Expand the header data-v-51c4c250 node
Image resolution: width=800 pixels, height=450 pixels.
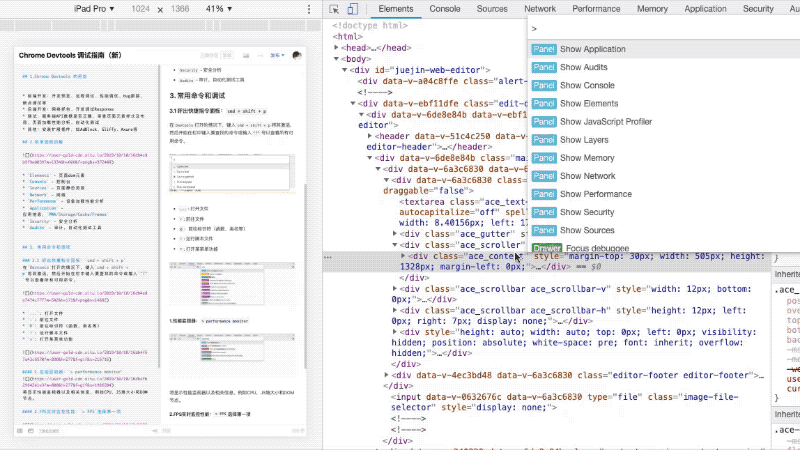[369, 136]
